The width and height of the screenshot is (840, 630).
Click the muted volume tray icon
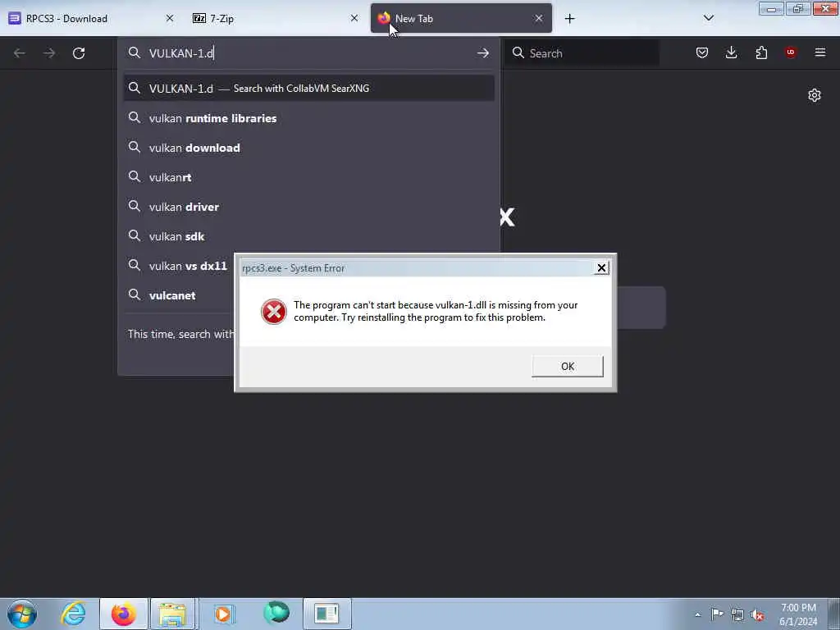pos(757,615)
